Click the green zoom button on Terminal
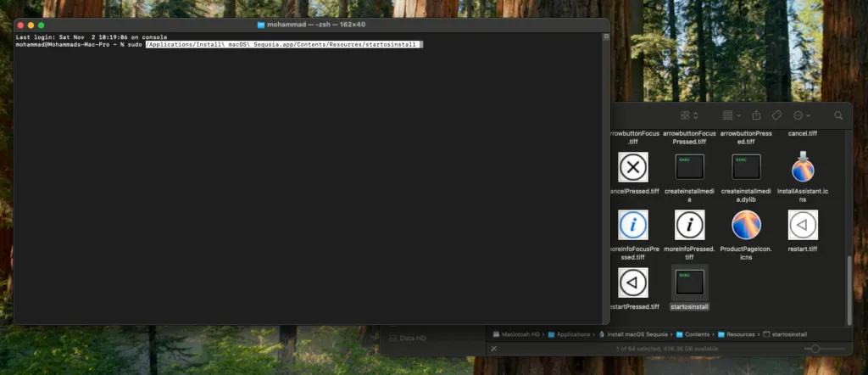 click(41, 25)
